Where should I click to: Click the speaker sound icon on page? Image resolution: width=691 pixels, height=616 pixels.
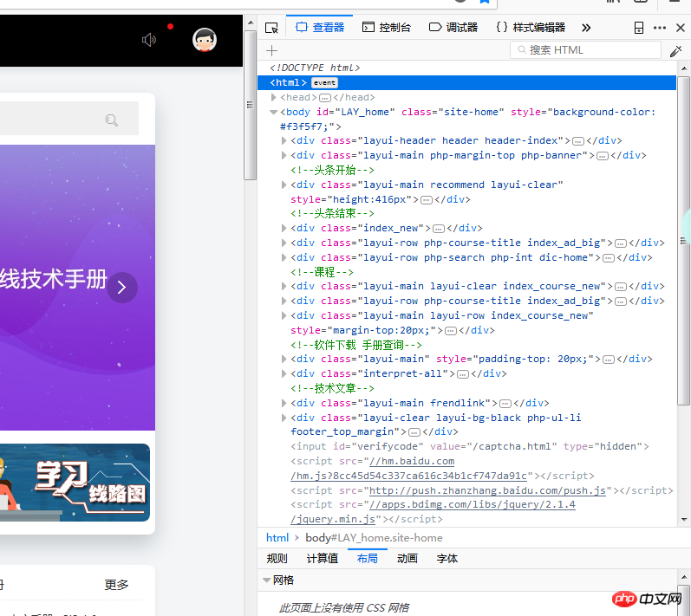point(149,40)
